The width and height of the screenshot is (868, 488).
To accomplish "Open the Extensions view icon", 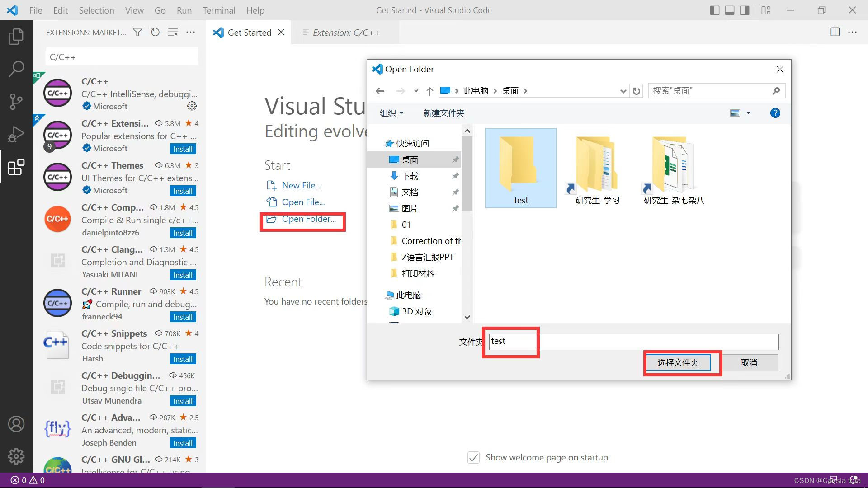I will click(x=16, y=167).
